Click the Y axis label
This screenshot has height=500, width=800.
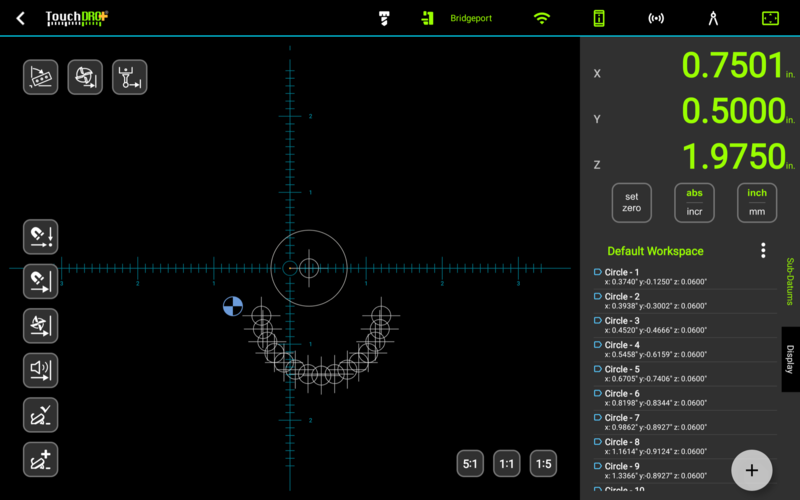597,119
